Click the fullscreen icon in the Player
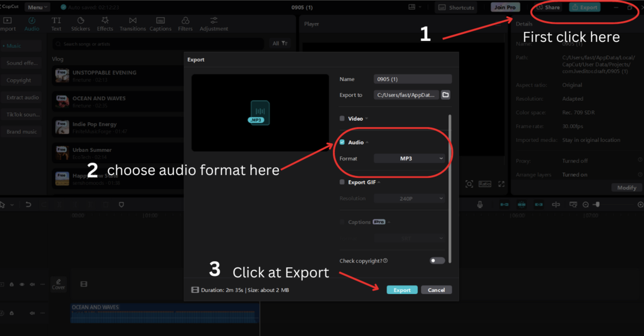644x336 pixels. [x=501, y=184]
